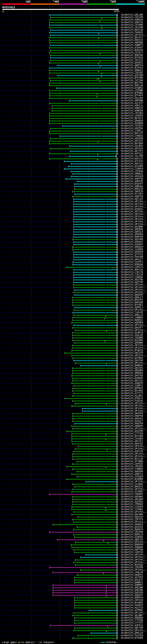
Task: Select the UniRef100_Q7PQA3 entry
Action: (x=132, y=358)
